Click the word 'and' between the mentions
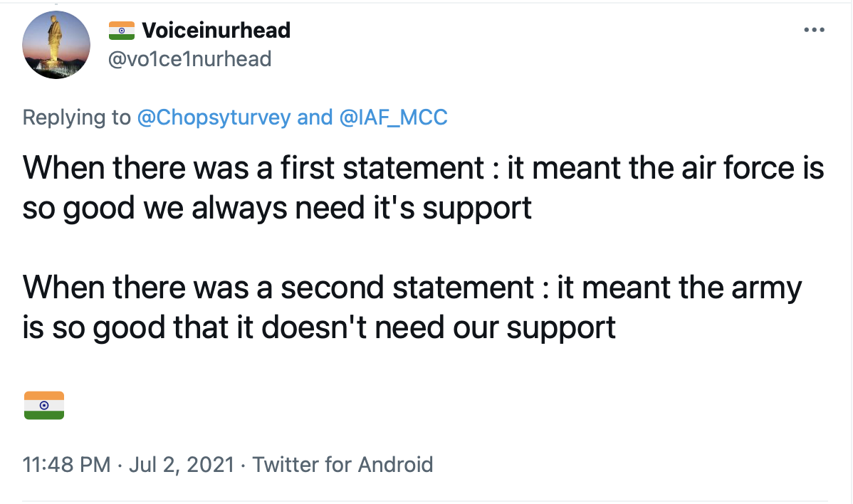The height and width of the screenshot is (504, 853). [315, 117]
